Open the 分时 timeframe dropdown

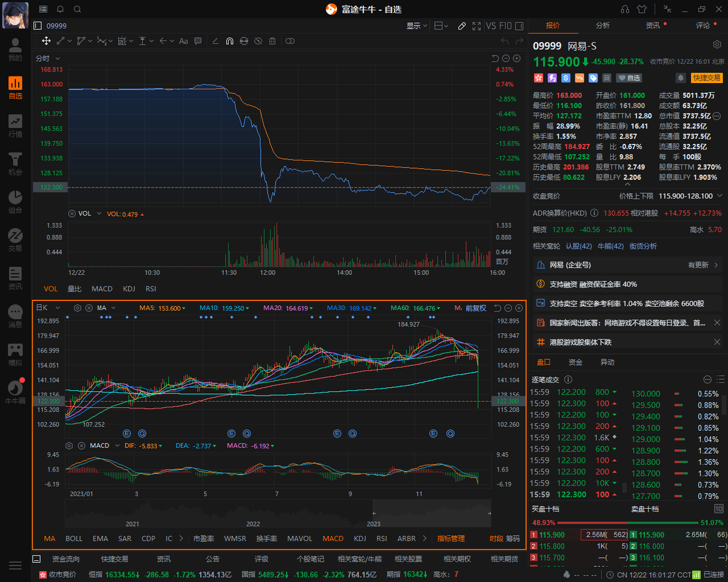click(x=48, y=58)
